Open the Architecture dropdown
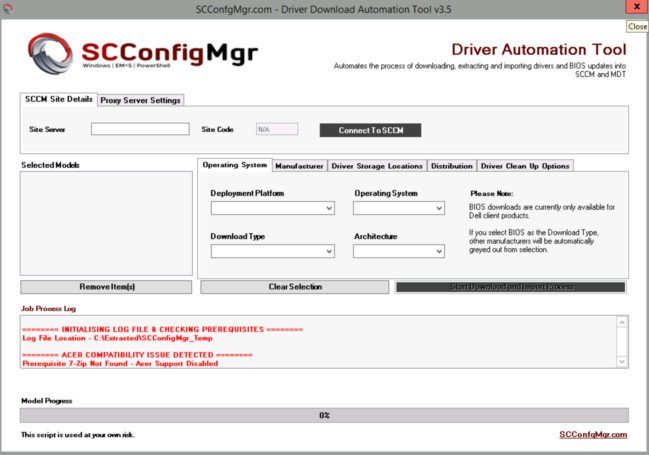 click(x=399, y=251)
